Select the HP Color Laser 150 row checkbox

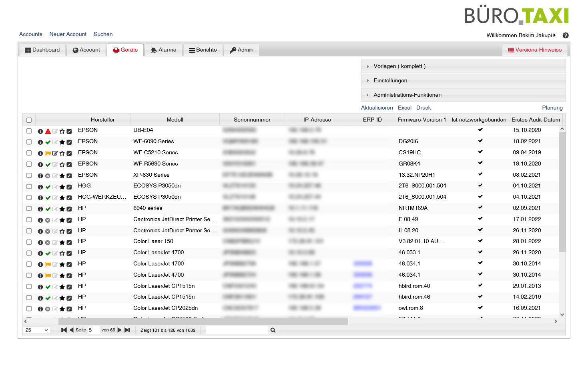[29, 242]
